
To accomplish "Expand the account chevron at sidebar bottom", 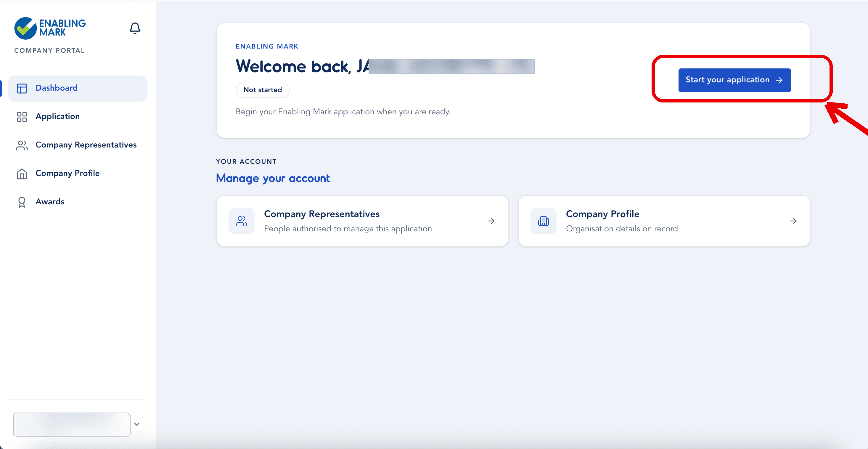I will (x=137, y=424).
